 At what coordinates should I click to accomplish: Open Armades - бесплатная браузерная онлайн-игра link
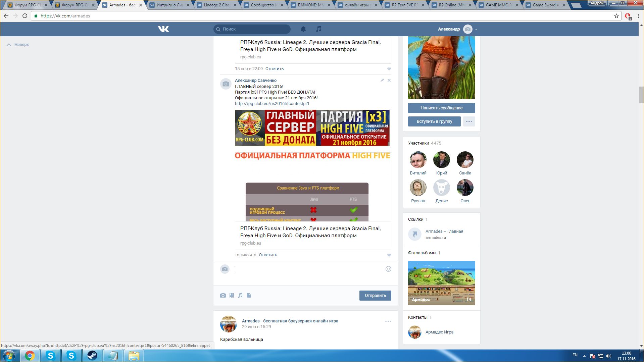tap(290, 321)
